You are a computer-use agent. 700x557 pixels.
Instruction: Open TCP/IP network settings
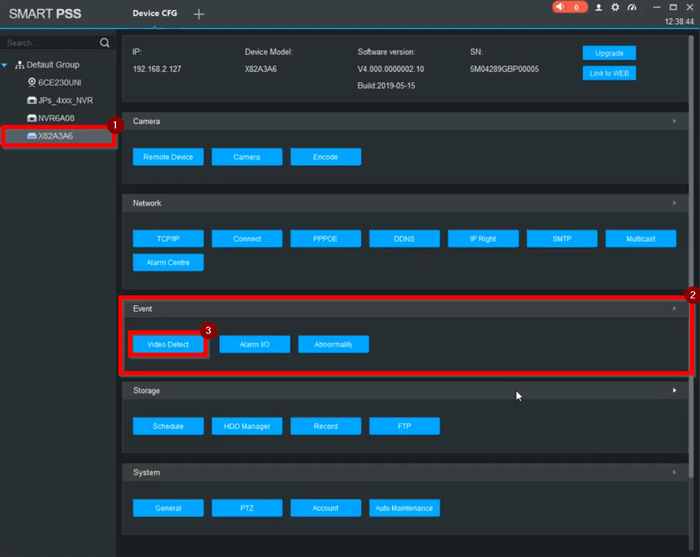[168, 239]
